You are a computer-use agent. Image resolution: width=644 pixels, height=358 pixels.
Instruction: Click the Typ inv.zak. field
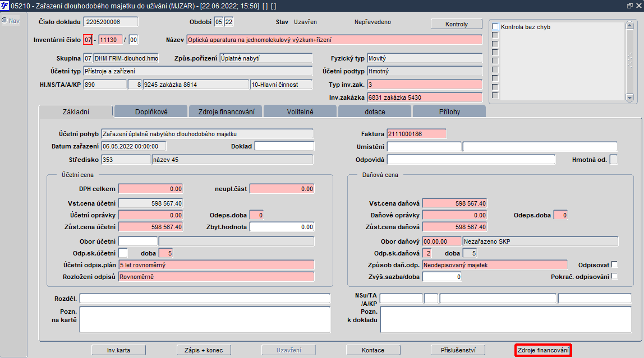click(425, 85)
